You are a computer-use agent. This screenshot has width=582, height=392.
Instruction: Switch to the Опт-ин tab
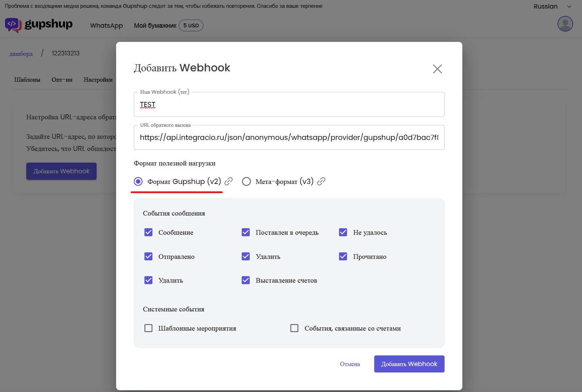tap(62, 80)
